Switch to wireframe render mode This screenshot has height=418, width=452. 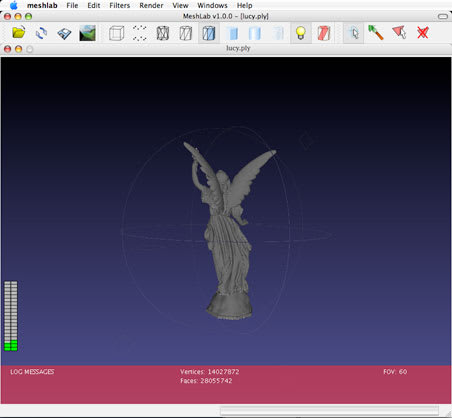coord(163,33)
